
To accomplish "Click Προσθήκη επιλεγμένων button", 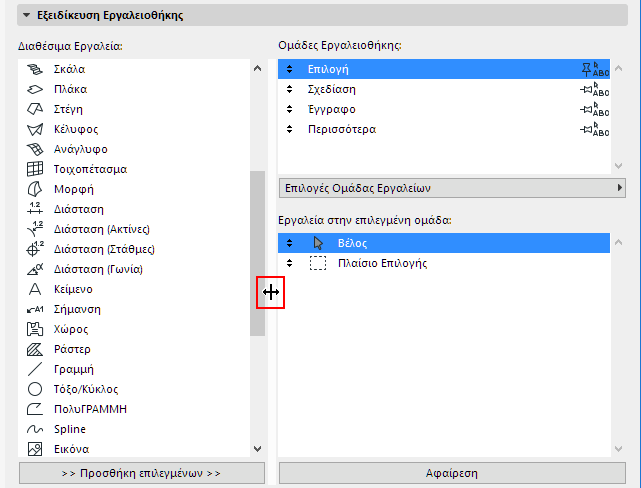I will (141, 473).
